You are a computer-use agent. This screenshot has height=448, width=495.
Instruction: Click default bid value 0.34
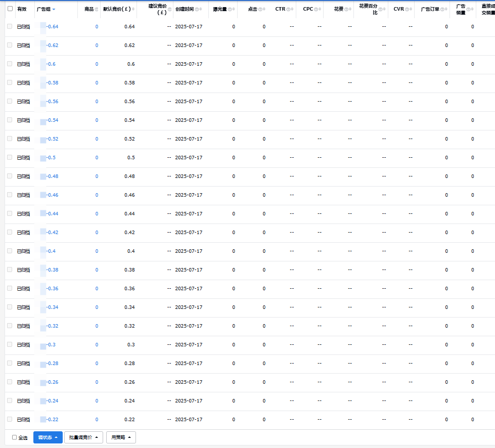[129, 307]
